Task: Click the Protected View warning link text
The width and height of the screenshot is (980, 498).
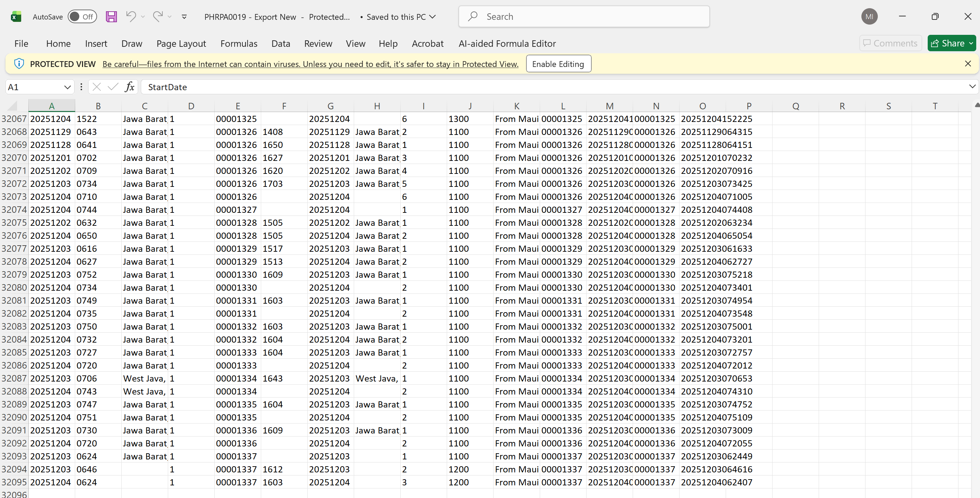Action: coord(310,64)
